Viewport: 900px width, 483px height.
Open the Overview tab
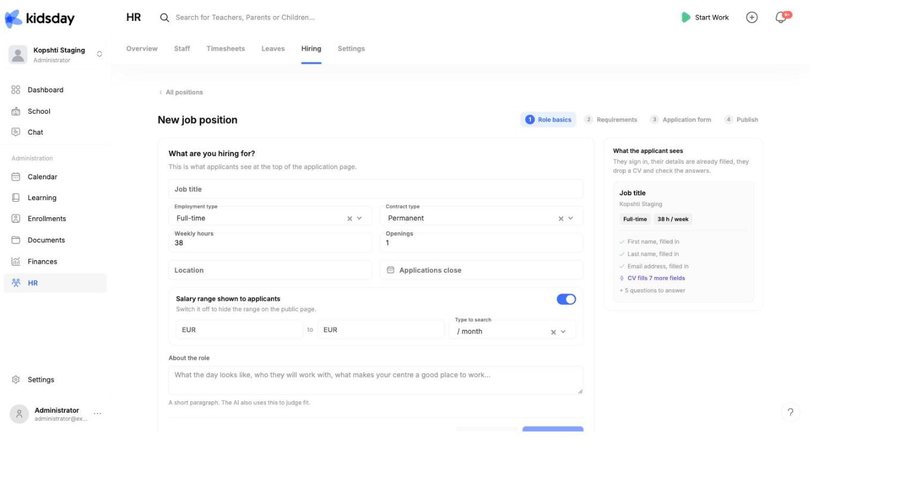[142, 49]
